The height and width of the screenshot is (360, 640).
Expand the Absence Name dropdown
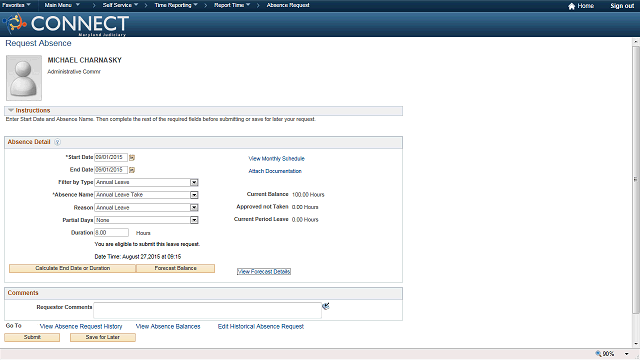(x=194, y=195)
